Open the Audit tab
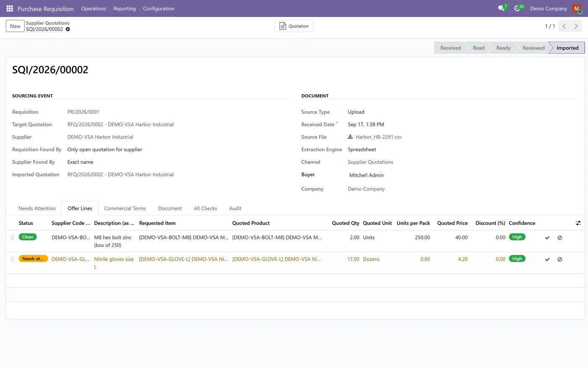 click(x=235, y=208)
